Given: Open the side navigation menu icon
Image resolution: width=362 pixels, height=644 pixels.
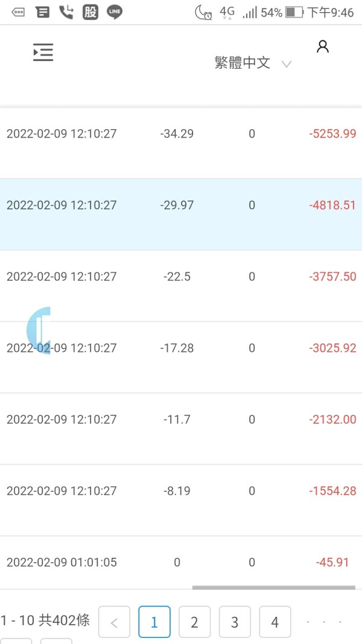Looking at the screenshot, I should pyautogui.click(x=43, y=53).
